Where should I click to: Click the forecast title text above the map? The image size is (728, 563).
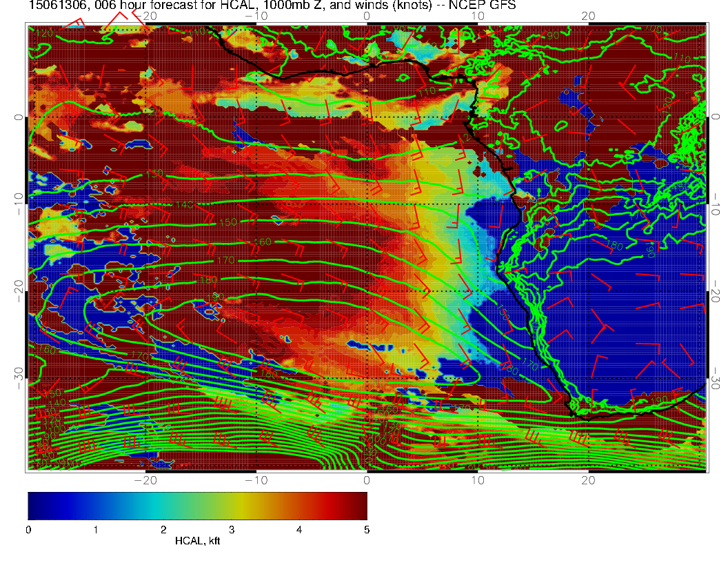pyautogui.click(x=272, y=5)
